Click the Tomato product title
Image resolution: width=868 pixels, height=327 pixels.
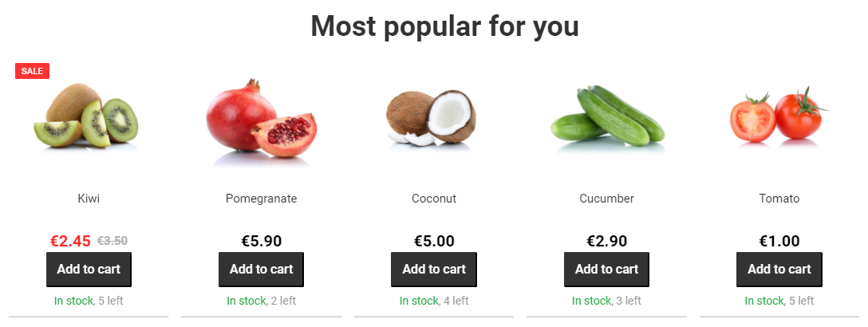click(779, 199)
